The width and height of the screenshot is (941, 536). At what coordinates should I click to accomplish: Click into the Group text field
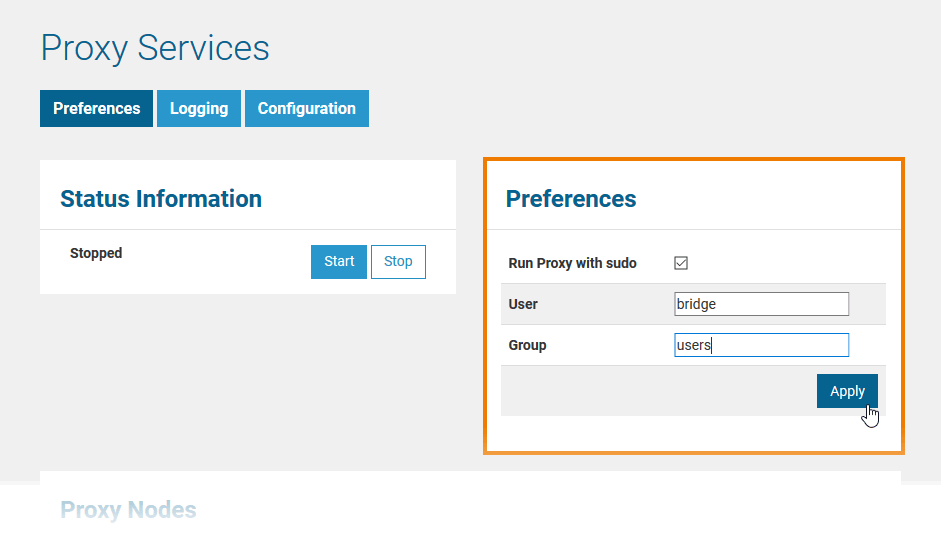click(761, 345)
